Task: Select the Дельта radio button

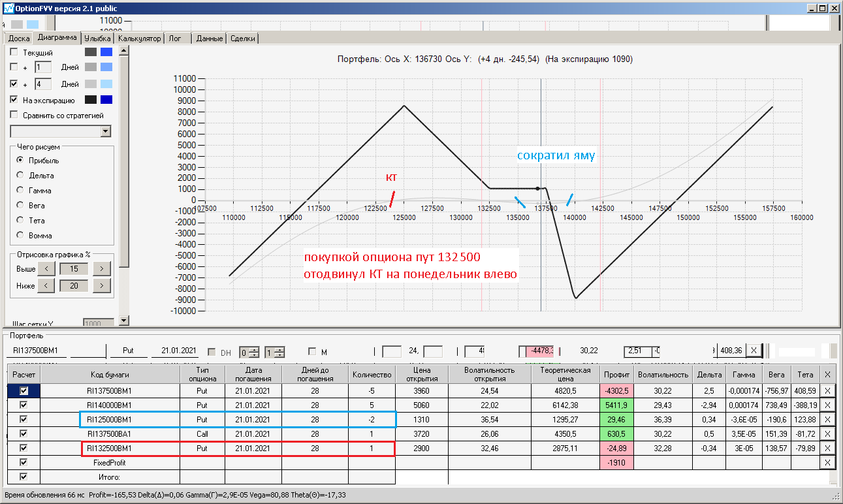Action: pos(20,175)
